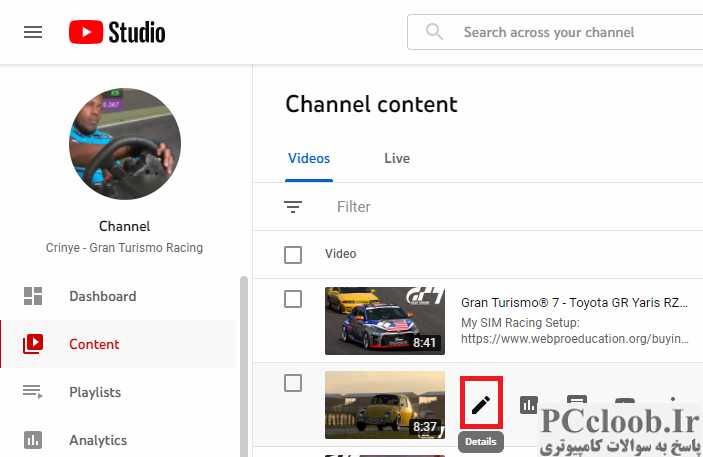Open the 8:37 yellow car video thumbnail

coord(385,405)
